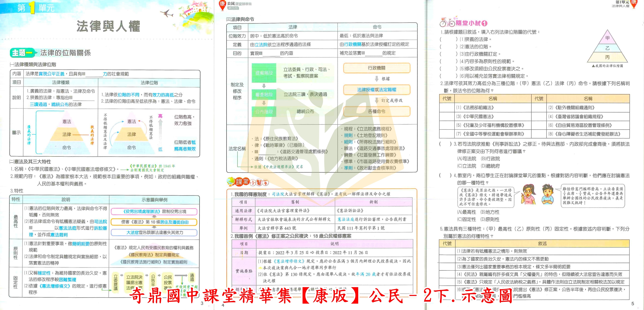Click the heading 法律的位階關係
The width and height of the screenshot is (644, 310).
tap(65, 53)
